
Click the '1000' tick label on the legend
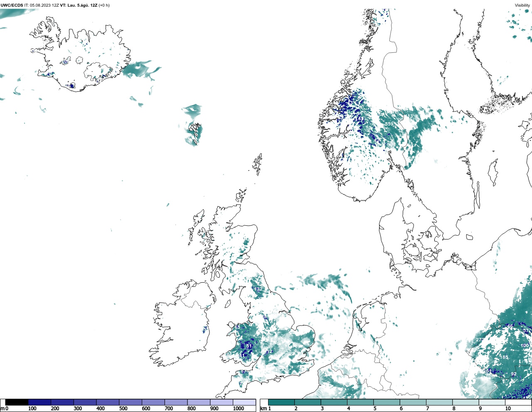point(239,409)
